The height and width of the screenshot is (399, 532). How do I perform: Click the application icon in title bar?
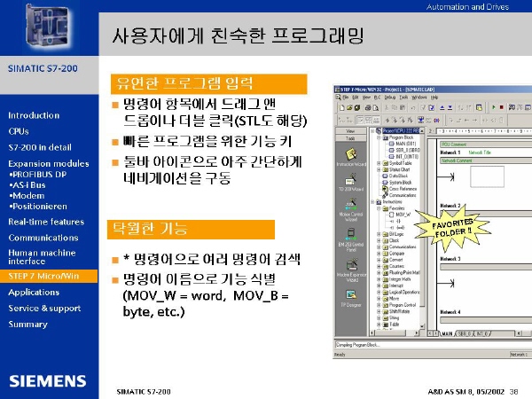[337, 90]
